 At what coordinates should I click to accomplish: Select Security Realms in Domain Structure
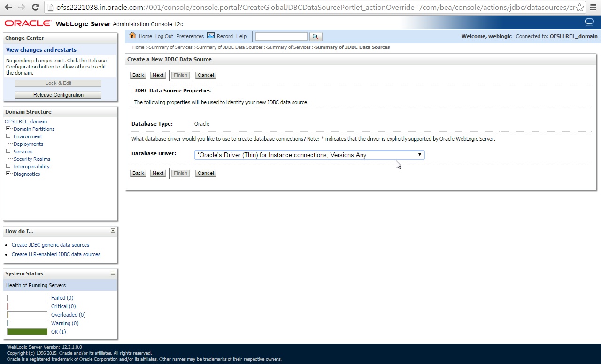click(x=32, y=159)
